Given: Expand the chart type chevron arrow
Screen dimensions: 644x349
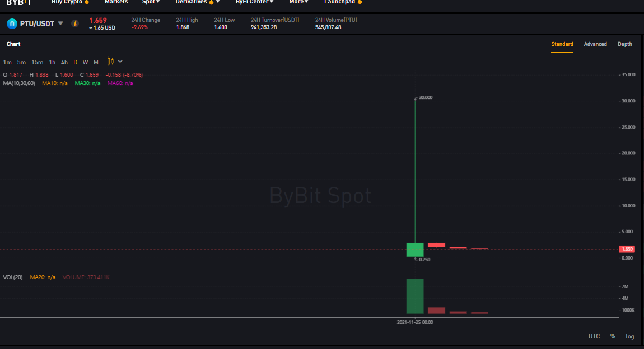Looking at the screenshot, I should click(x=120, y=62).
